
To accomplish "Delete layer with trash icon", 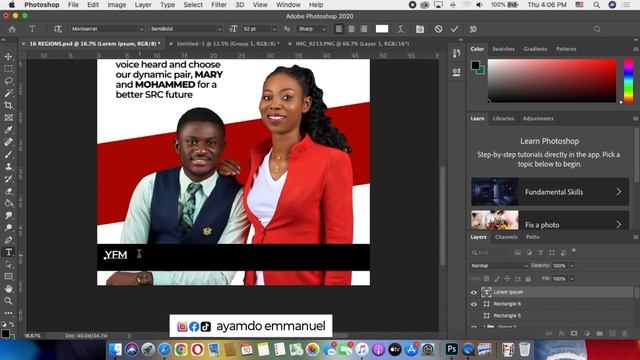I will tap(624, 333).
